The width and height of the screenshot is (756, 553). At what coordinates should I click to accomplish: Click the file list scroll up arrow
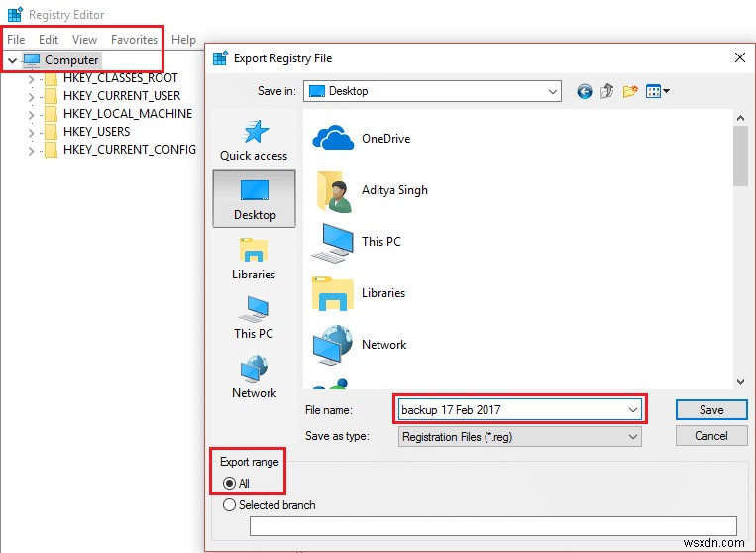point(740,118)
